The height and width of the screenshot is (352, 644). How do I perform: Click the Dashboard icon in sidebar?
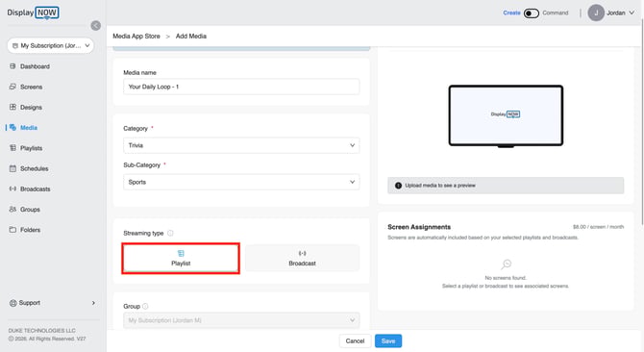(x=12, y=66)
